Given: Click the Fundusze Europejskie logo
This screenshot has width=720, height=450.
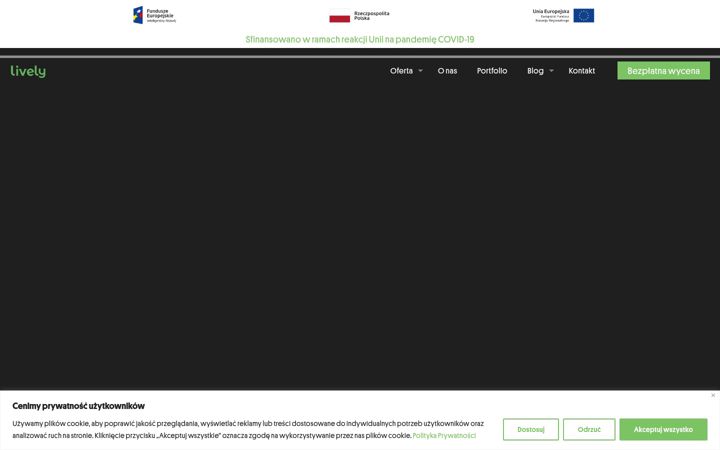Looking at the screenshot, I should [154, 15].
